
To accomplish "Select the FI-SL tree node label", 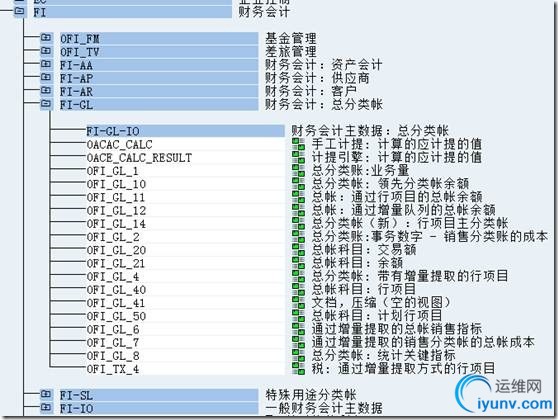I will [76, 395].
